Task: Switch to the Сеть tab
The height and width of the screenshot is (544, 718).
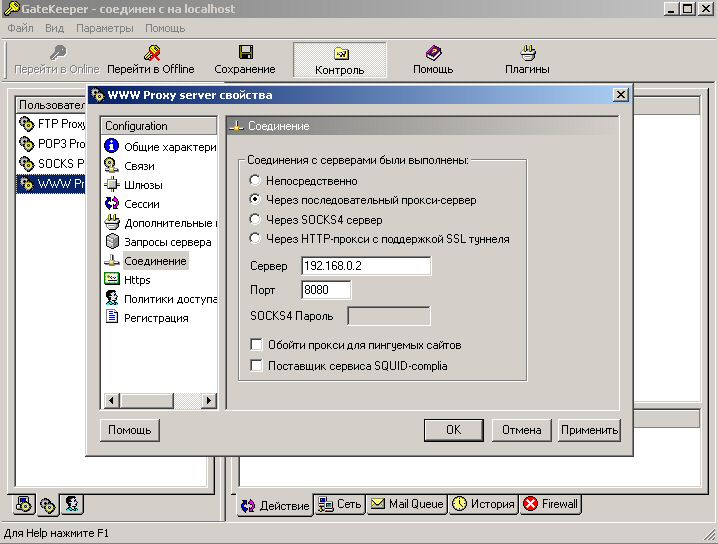Action: 339,505
